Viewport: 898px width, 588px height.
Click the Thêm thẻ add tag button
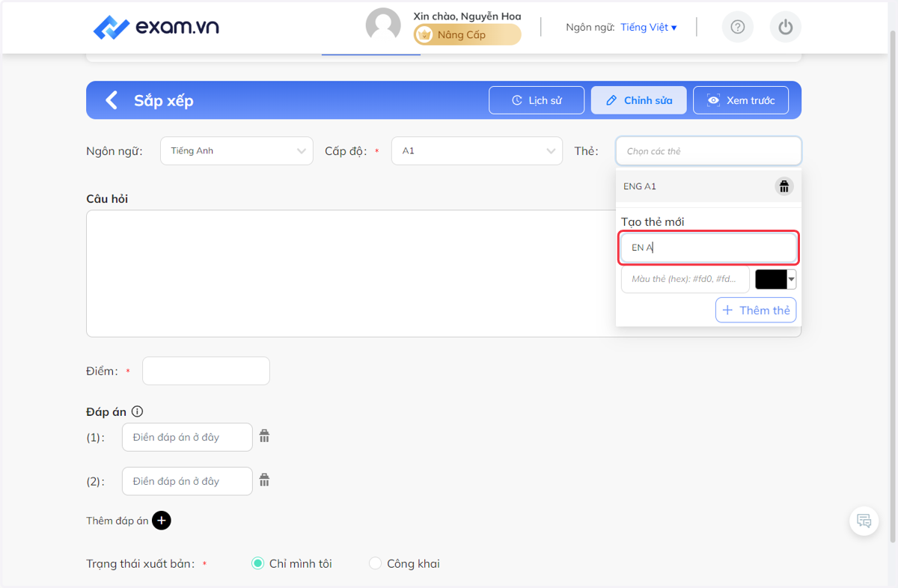coord(756,310)
